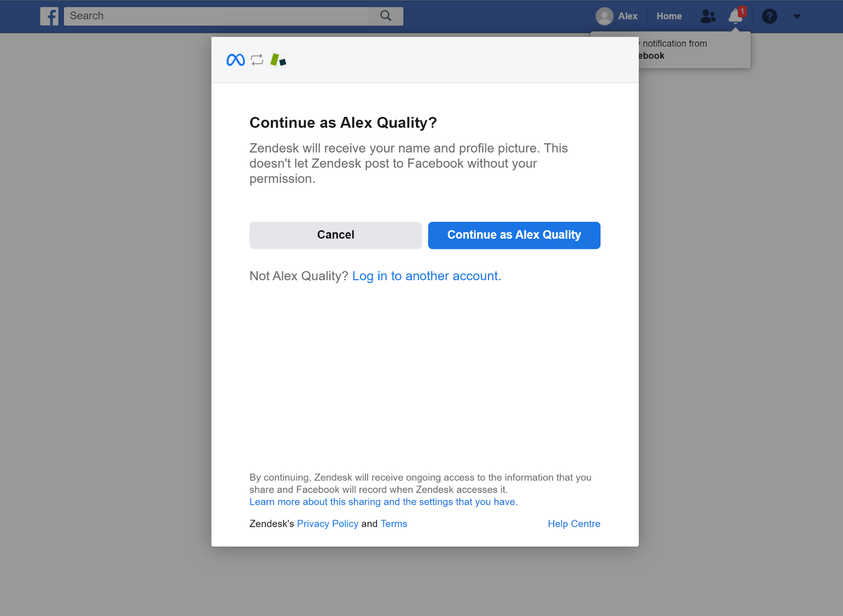This screenshot has width=843, height=616.
Task: Click Alex's profile avatar
Action: (604, 16)
